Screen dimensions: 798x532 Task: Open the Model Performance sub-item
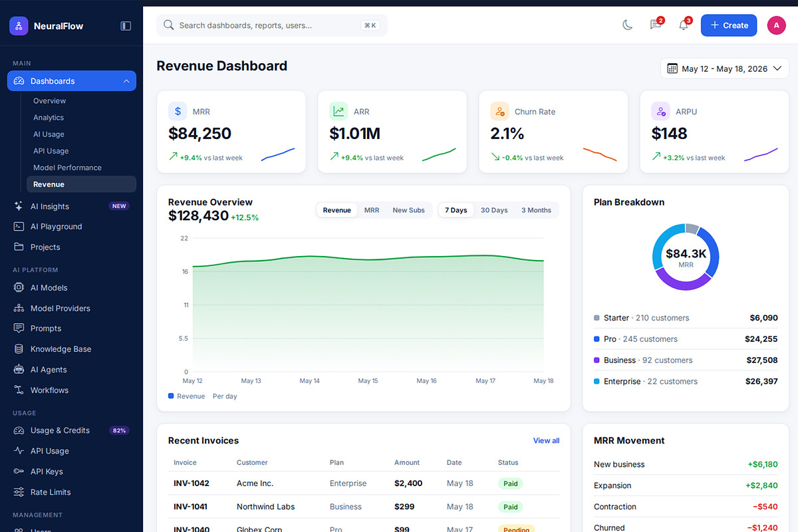tap(81, 168)
